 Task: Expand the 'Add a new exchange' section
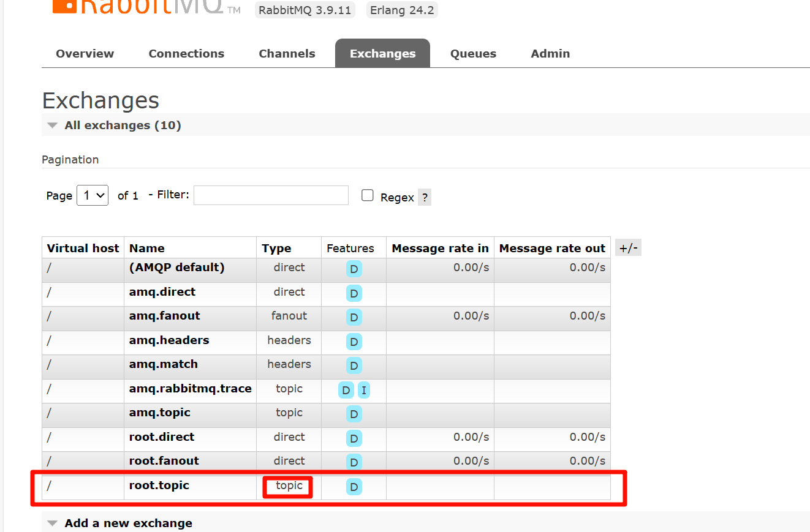point(128,523)
